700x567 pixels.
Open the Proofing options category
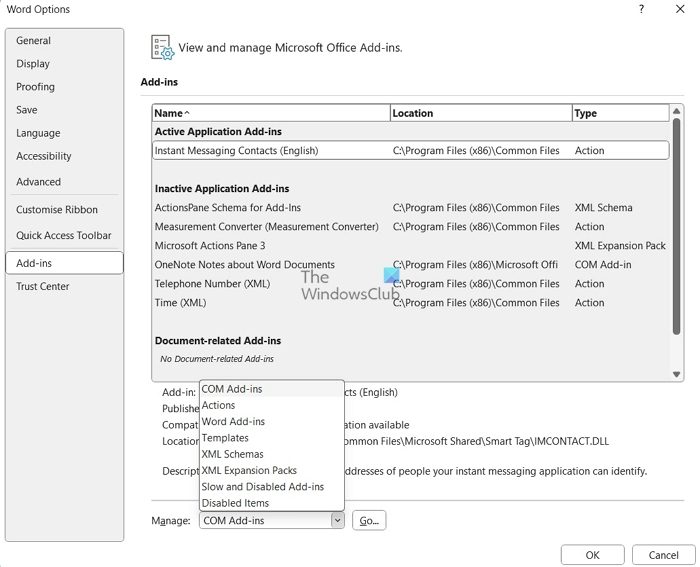(x=35, y=87)
